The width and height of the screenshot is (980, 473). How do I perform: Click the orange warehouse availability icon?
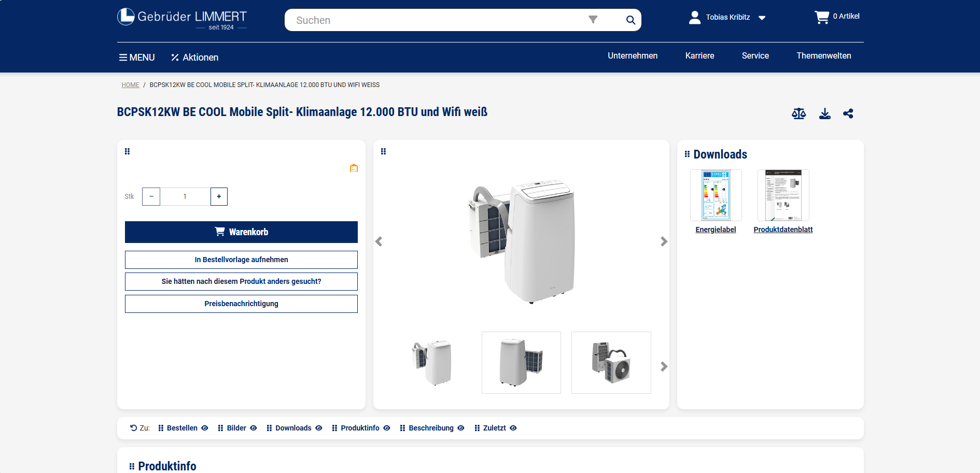point(354,168)
